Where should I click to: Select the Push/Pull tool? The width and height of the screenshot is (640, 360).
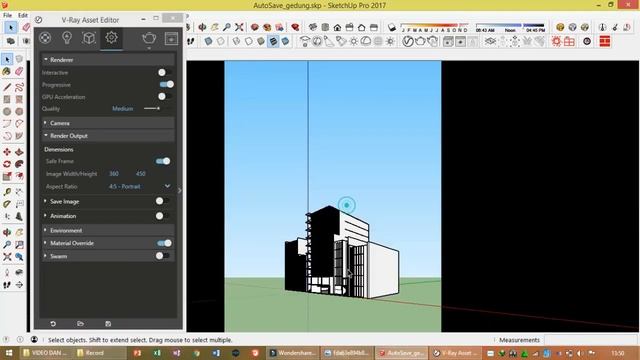coord(19,152)
